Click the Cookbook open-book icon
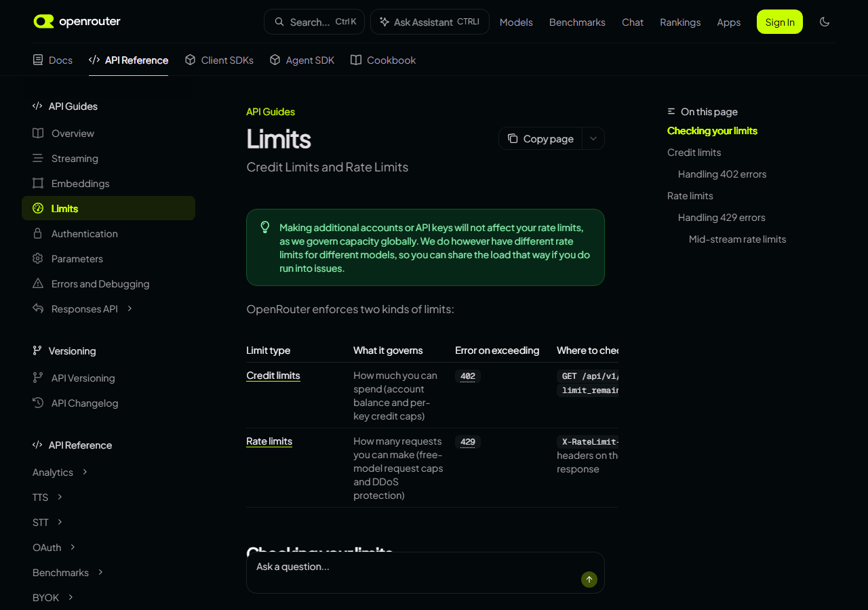 [356, 60]
